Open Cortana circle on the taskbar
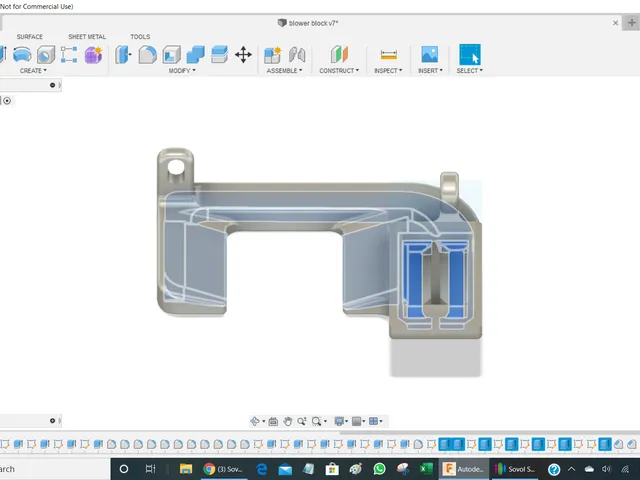This screenshot has width=640, height=480. [124, 469]
